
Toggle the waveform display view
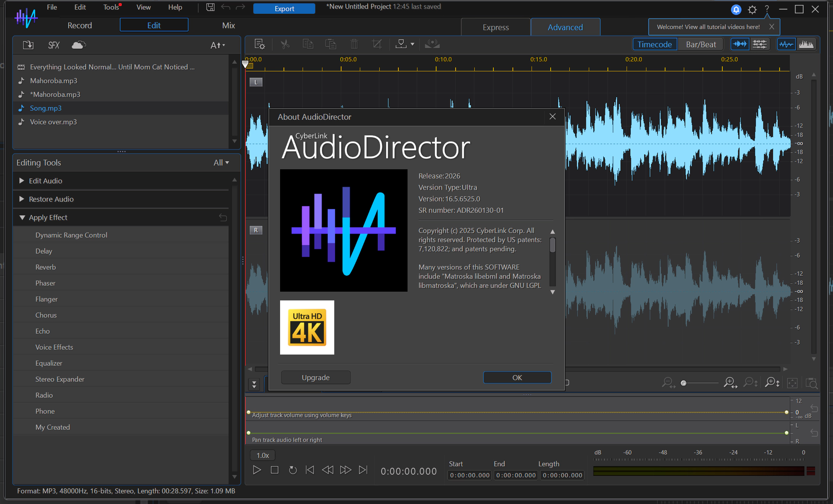pos(786,44)
